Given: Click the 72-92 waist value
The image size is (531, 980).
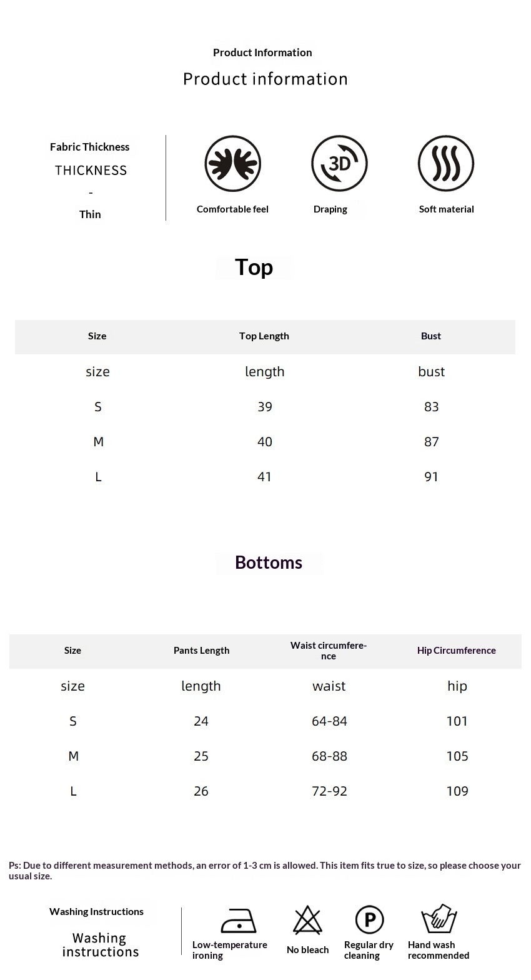Looking at the screenshot, I should 329,791.
